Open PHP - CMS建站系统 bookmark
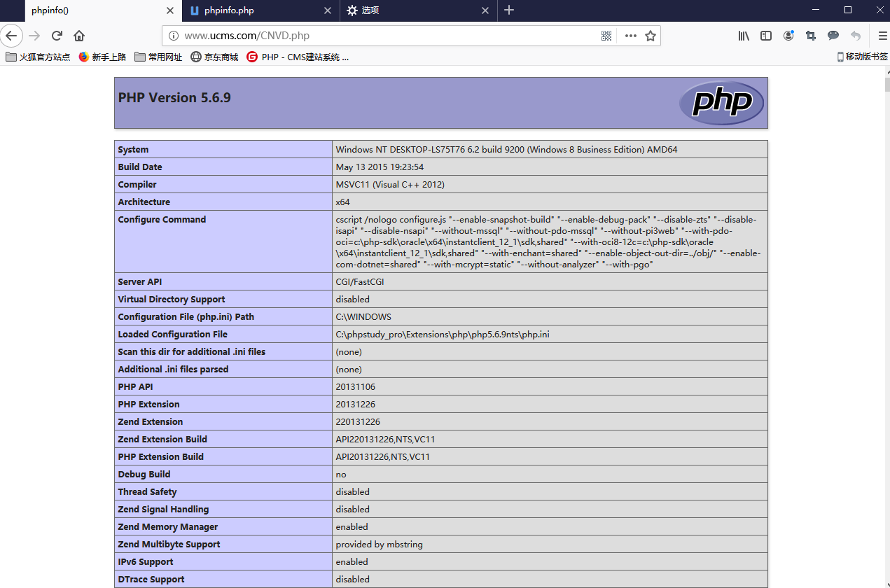Screen dimensions: 890x588 298,57
